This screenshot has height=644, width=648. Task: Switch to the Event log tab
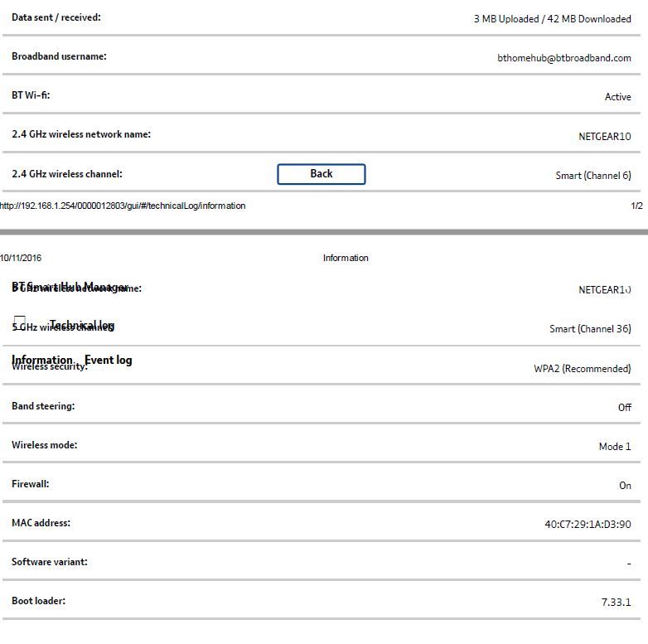coord(109,360)
